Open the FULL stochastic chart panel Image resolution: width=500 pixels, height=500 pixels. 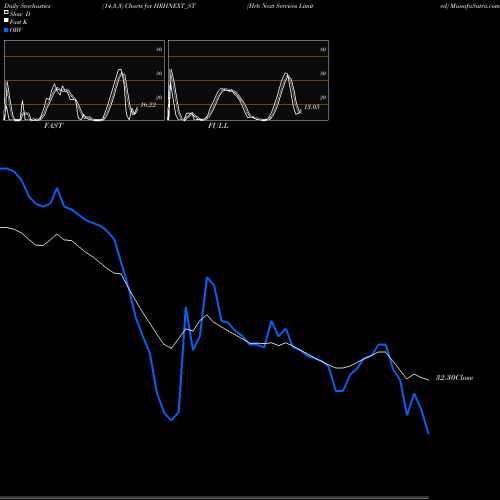[x=248, y=80]
